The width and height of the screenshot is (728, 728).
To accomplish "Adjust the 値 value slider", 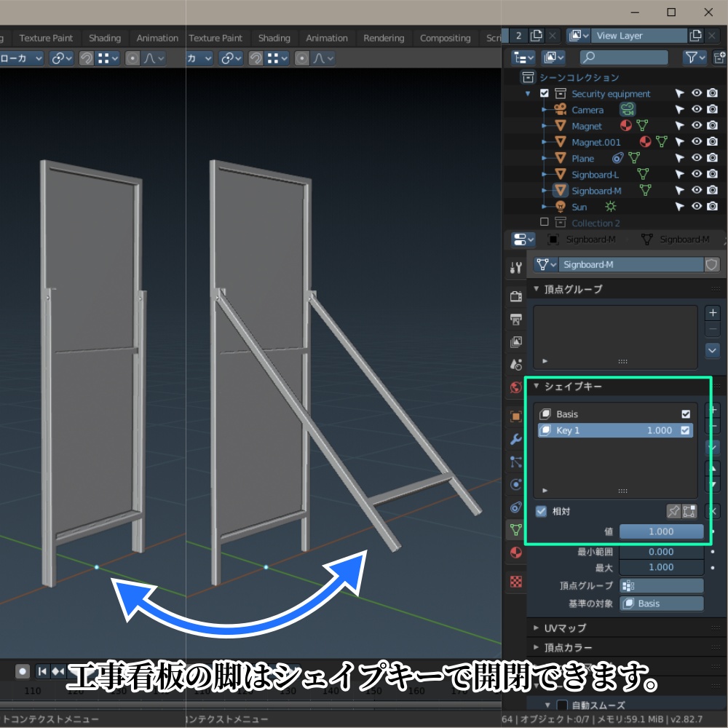I will (661, 531).
